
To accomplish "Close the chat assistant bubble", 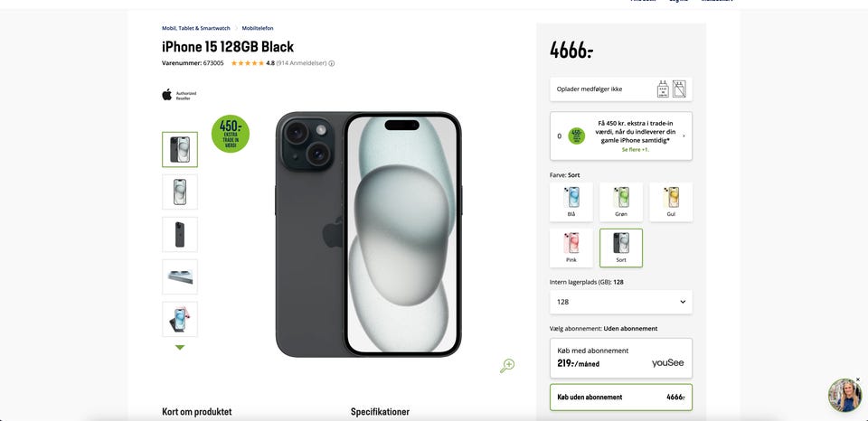I will [858, 379].
